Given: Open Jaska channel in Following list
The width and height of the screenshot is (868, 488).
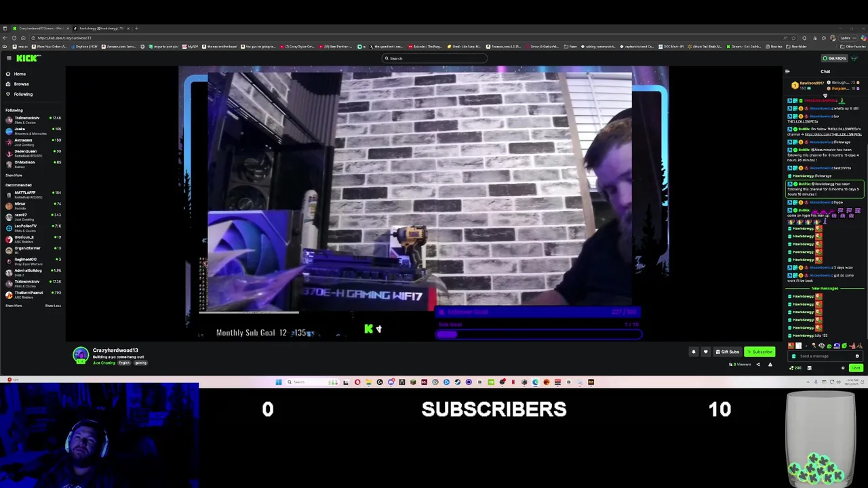Looking at the screenshot, I should [33, 131].
